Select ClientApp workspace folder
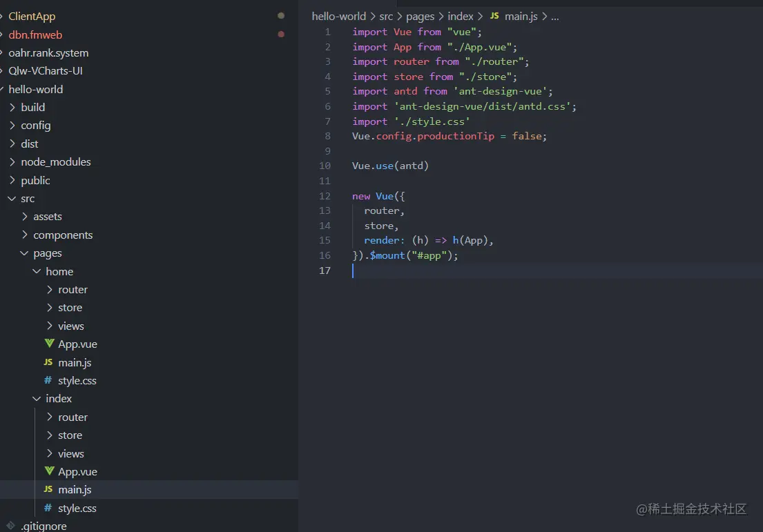Screen dimensions: 763x532 point(32,16)
